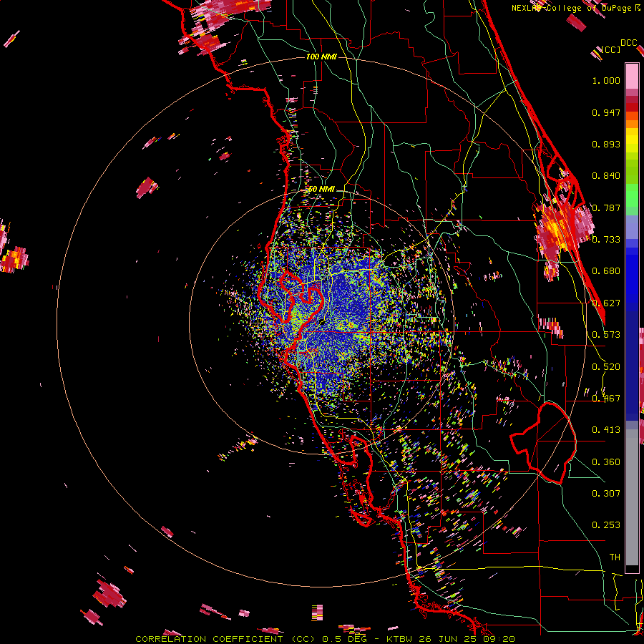Pick the gray swatch beside 0.307

point(632,497)
